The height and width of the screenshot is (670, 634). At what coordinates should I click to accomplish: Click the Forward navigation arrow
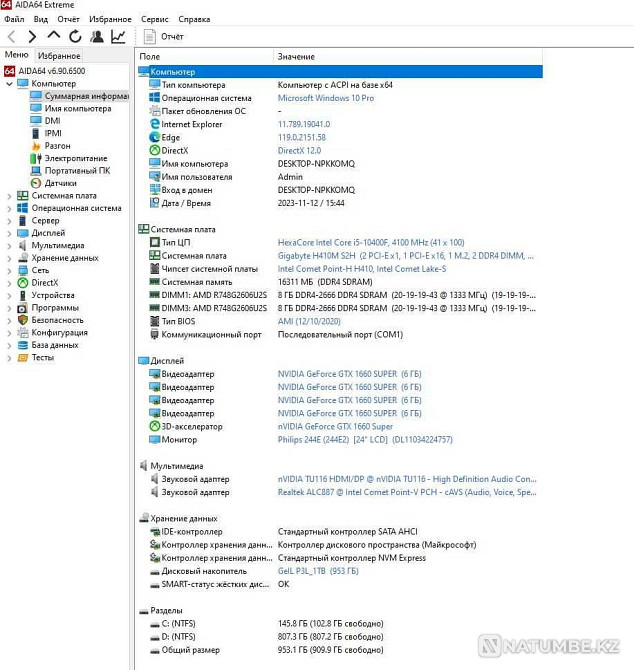[32, 37]
